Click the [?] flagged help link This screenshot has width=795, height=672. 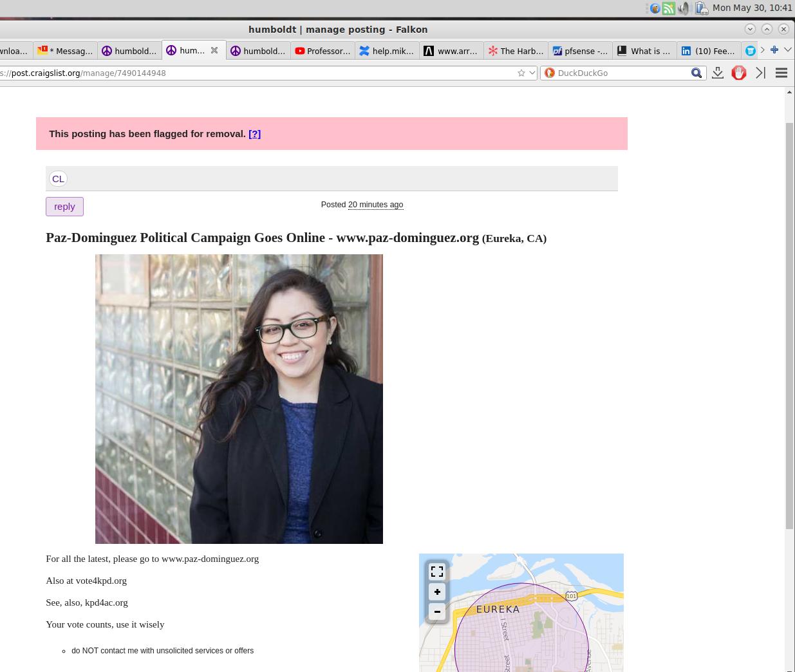[x=254, y=134]
